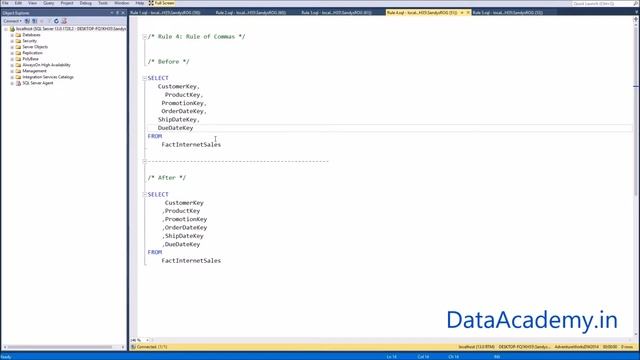Screen dimensions: 640x360
Task: Expand the PolyBase folder
Action: pos(12,59)
